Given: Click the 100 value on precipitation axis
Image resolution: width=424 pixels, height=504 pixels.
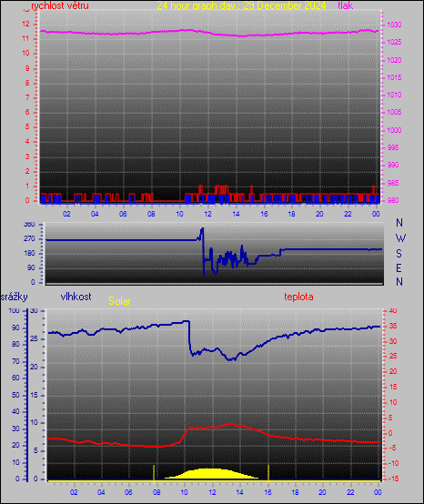Looking at the screenshot, I should click(x=14, y=311).
